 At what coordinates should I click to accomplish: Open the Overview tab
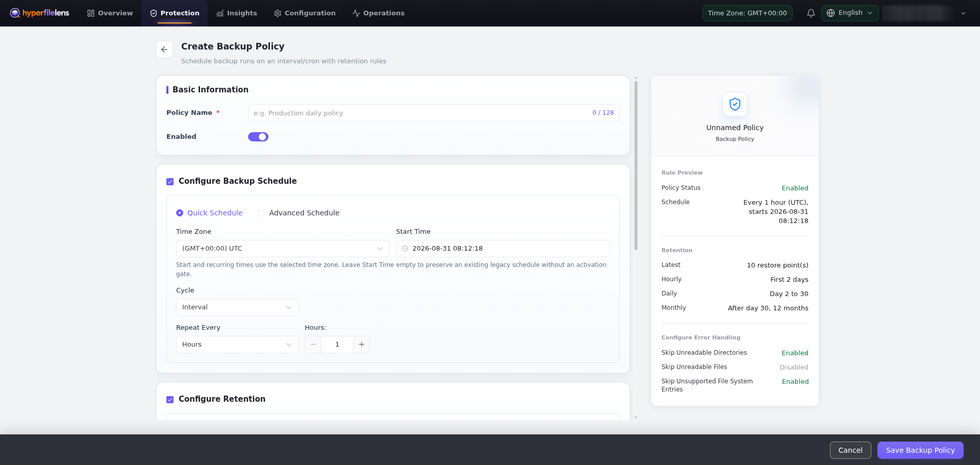tap(110, 13)
